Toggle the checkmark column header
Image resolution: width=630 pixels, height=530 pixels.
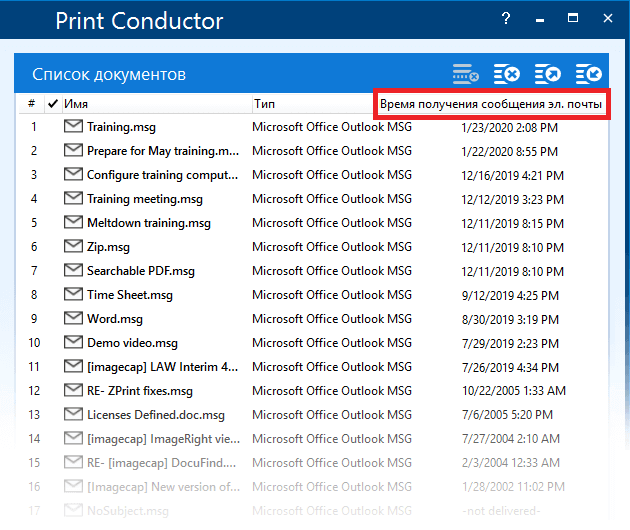click(x=53, y=104)
